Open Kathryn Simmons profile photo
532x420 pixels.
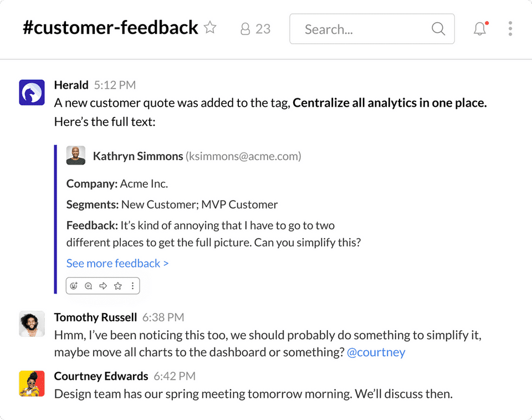click(76, 155)
